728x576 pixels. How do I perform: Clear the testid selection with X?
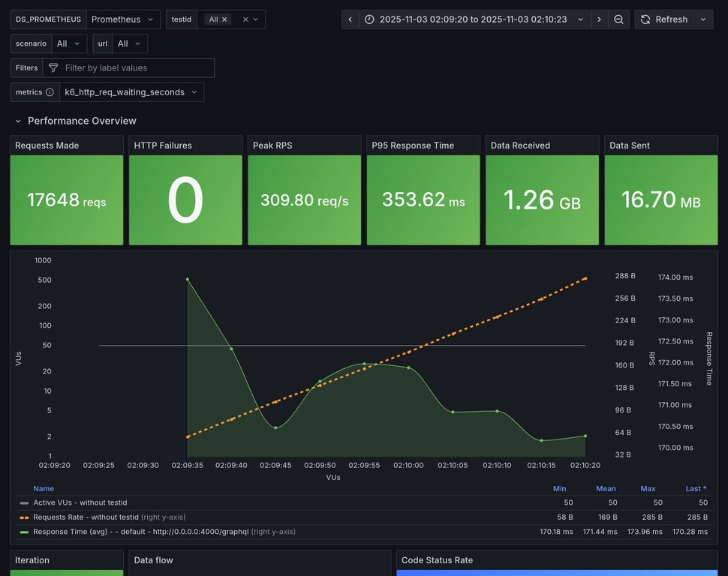245,19
